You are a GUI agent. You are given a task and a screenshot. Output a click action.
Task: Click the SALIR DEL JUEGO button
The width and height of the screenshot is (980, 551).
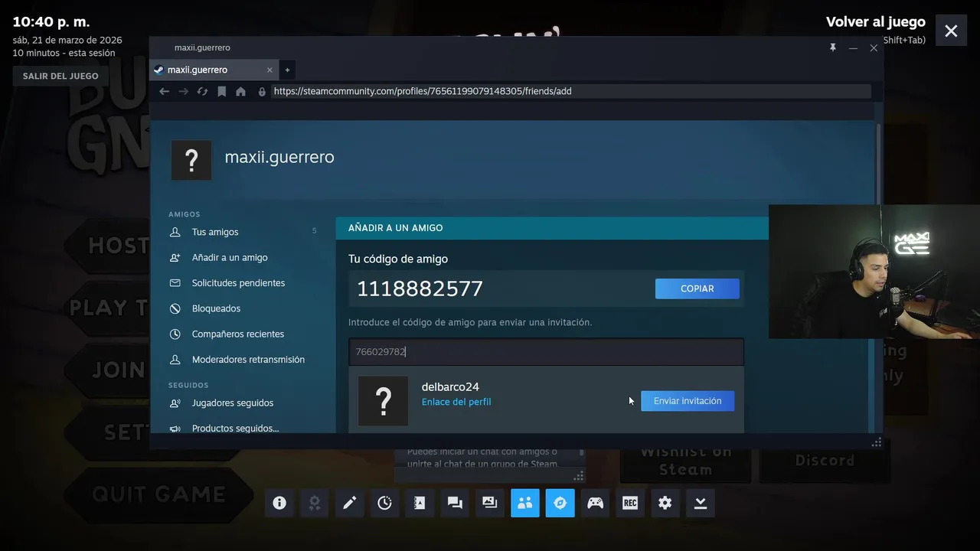[60, 76]
